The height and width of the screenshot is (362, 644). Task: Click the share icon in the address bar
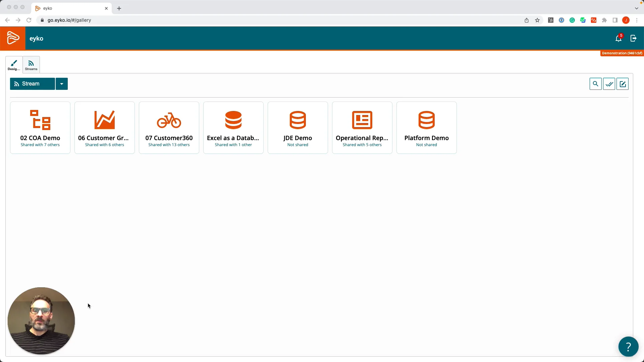[526, 20]
